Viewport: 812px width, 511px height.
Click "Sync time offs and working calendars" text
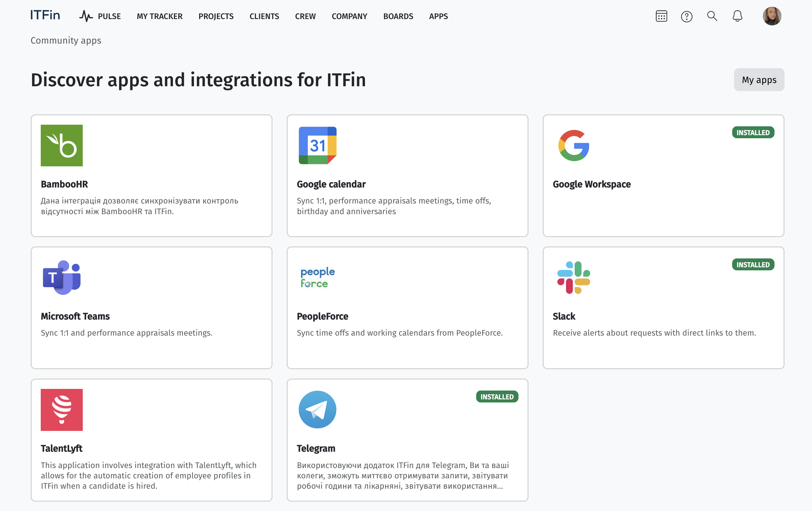(400, 333)
